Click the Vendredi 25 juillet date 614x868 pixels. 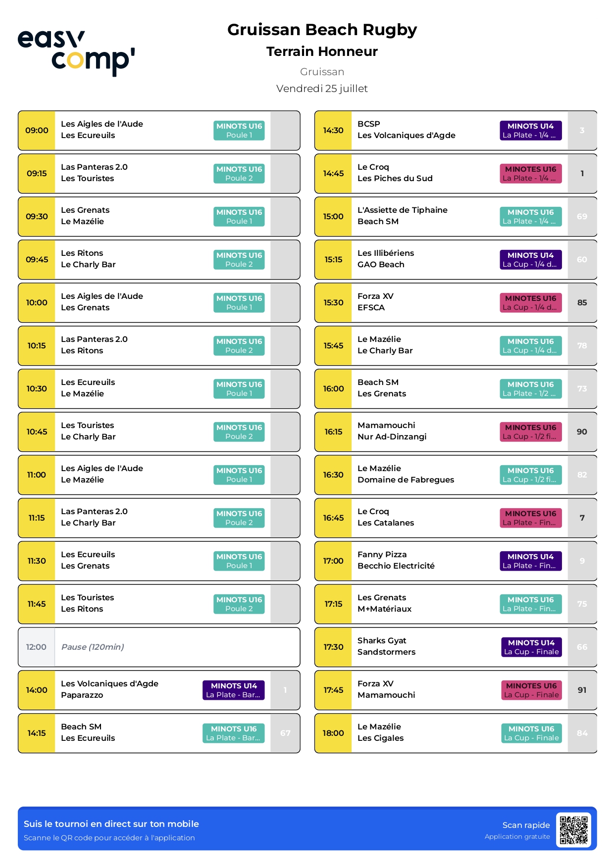pos(322,89)
